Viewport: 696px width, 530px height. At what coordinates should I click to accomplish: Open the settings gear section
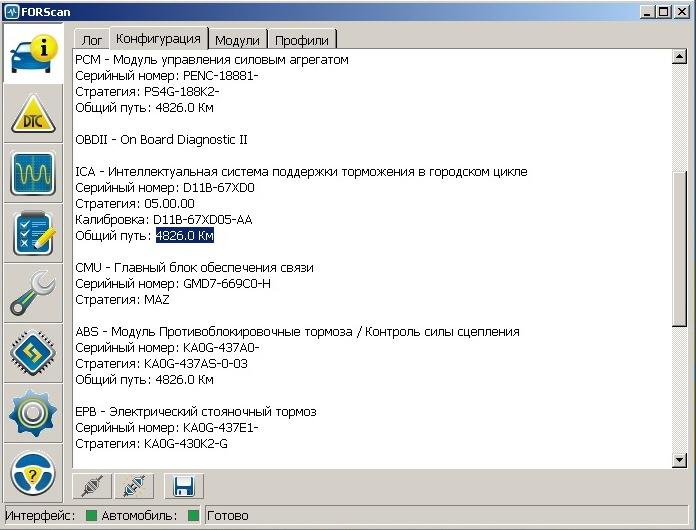33,413
